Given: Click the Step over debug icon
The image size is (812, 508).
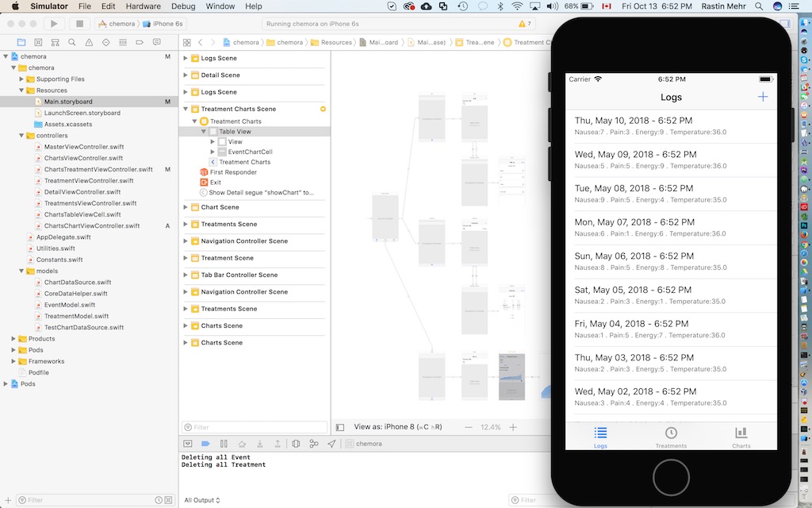Looking at the screenshot, I should tap(242, 444).
